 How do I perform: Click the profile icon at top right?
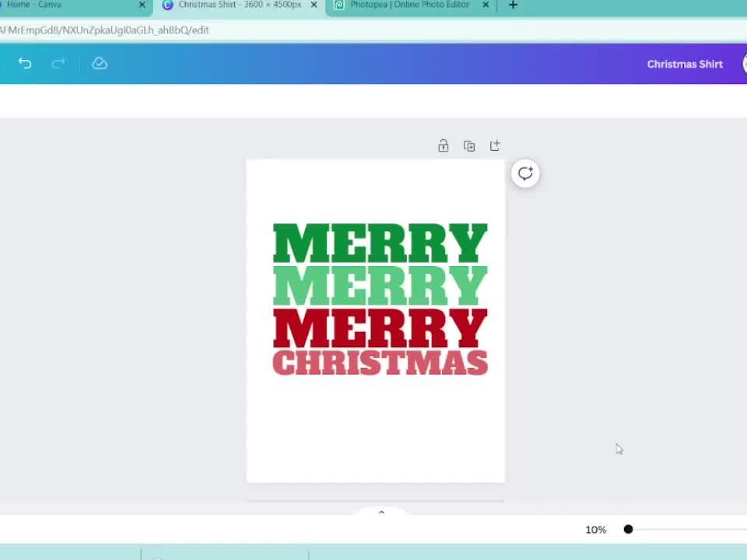point(744,64)
